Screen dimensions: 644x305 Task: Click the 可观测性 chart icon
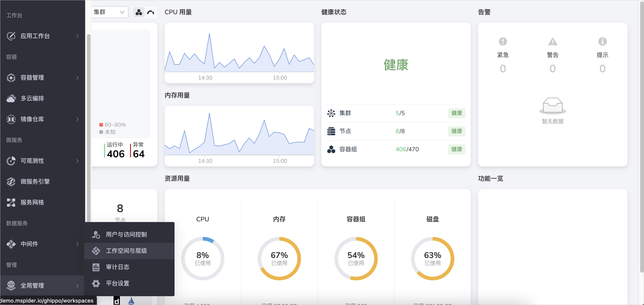[x=11, y=161]
